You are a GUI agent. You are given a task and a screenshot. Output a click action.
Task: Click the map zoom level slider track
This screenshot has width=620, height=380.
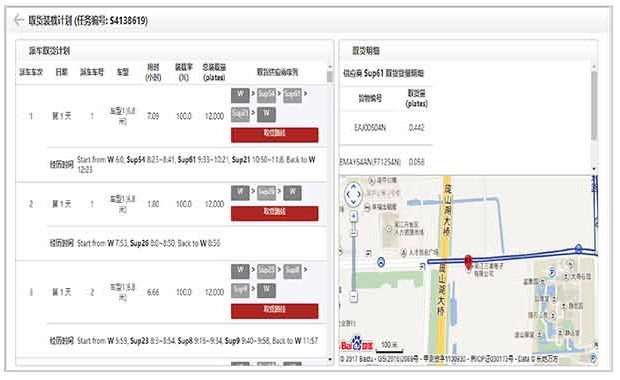[354, 257]
